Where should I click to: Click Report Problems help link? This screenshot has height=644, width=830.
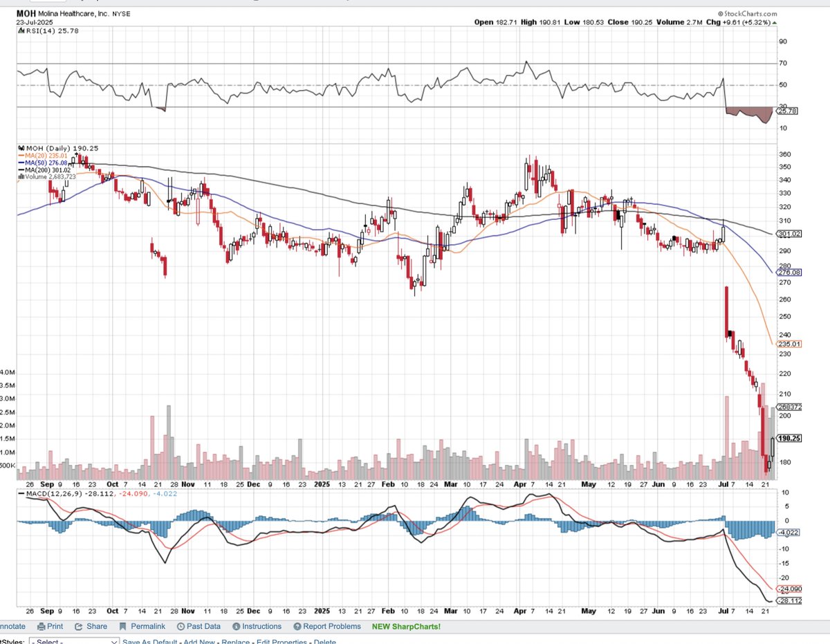[327, 626]
